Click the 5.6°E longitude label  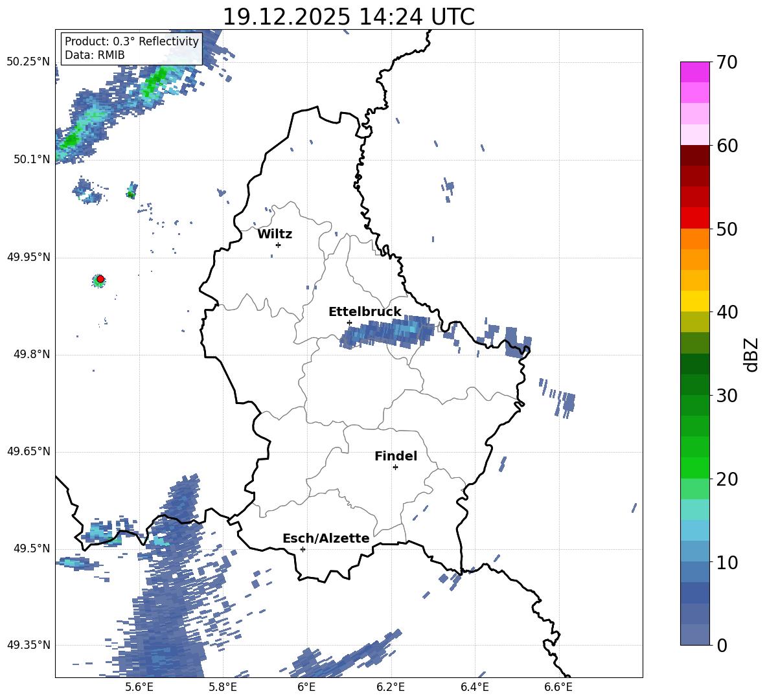[x=139, y=687]
